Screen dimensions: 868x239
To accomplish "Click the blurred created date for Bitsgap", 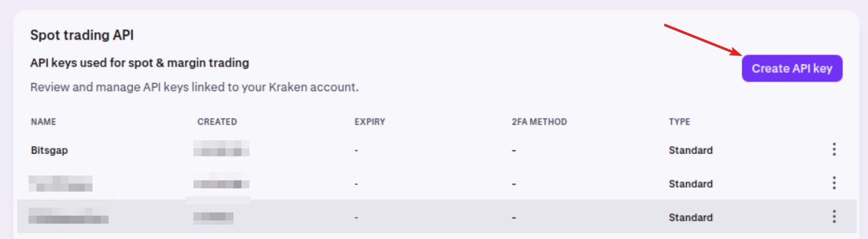I will 221,148.
